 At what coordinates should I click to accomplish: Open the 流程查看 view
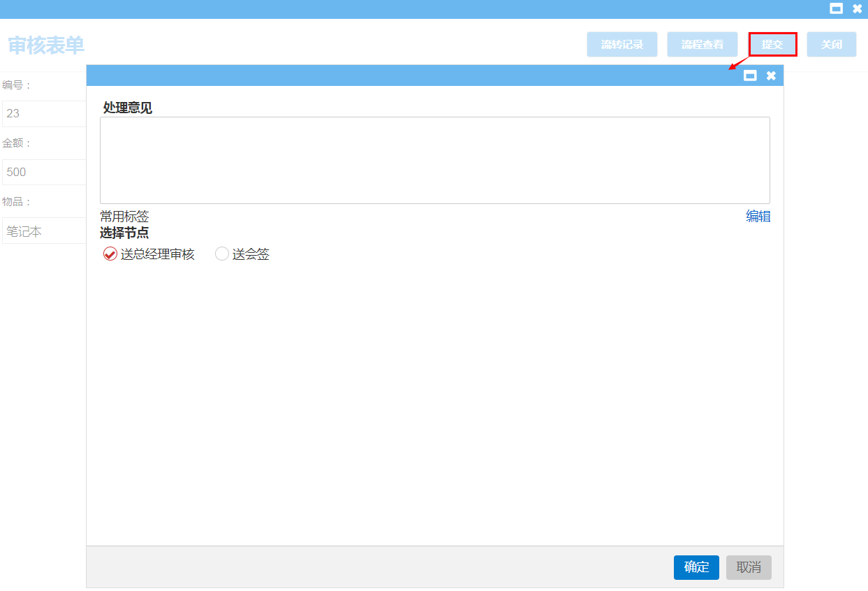pyautogui.click(x=702, y=45)
